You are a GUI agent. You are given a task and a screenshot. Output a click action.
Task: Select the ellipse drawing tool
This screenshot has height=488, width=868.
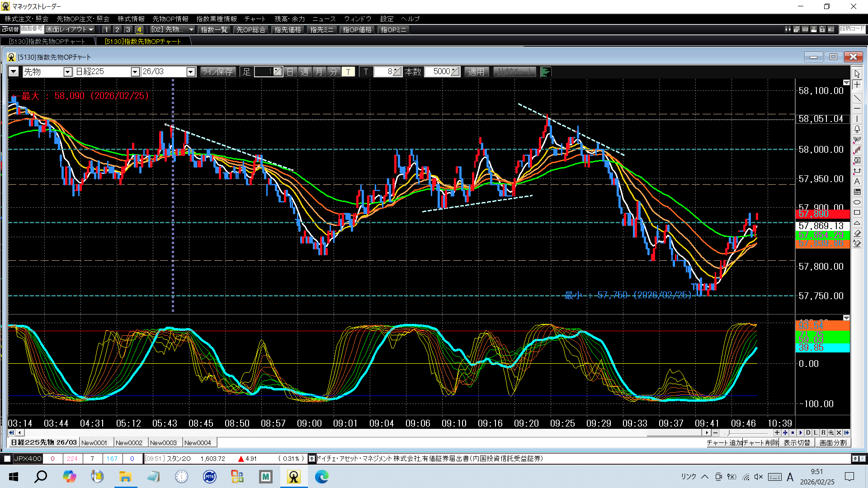857,202
